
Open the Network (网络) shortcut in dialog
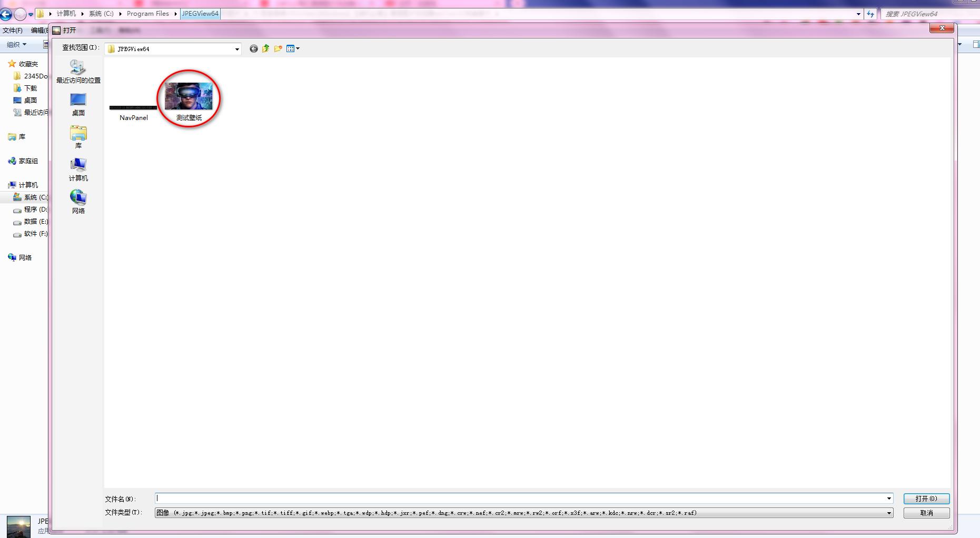coord(78,202)
